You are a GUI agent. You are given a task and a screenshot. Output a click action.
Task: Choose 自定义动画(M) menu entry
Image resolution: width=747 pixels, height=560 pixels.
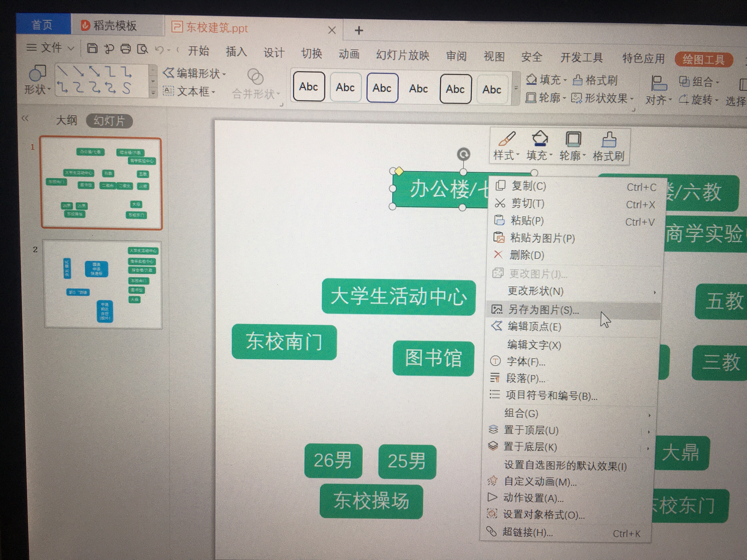(x=566, y=482)
